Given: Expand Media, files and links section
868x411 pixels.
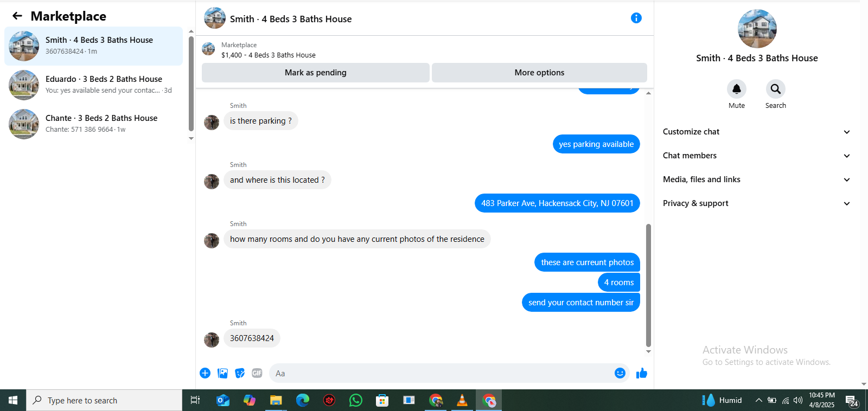Looking at the screenshot, I should (x=756, y=179).
